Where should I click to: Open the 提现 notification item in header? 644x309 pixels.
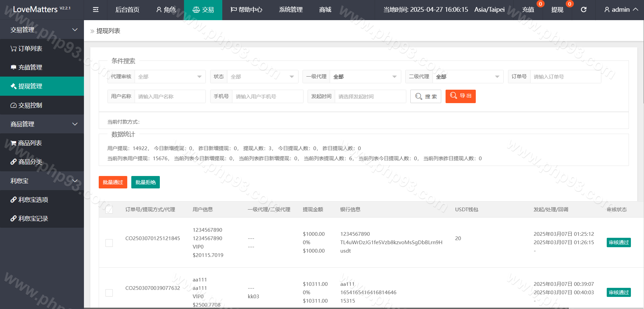pyautogui.click(x=557, y=10)
